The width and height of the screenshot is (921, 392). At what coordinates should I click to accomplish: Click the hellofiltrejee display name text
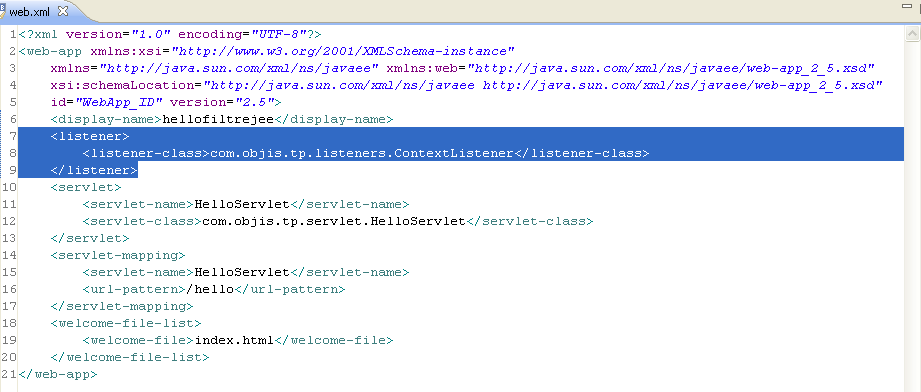pos(218,119)
